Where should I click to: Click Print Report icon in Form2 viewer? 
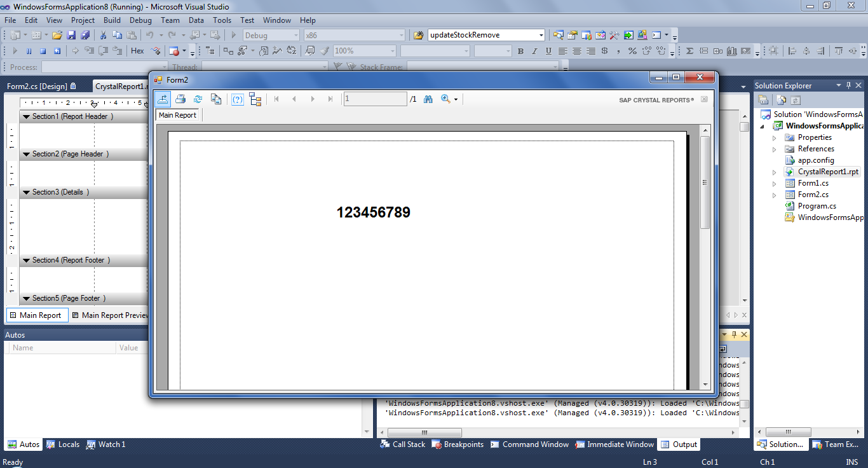tap(180, 99)
